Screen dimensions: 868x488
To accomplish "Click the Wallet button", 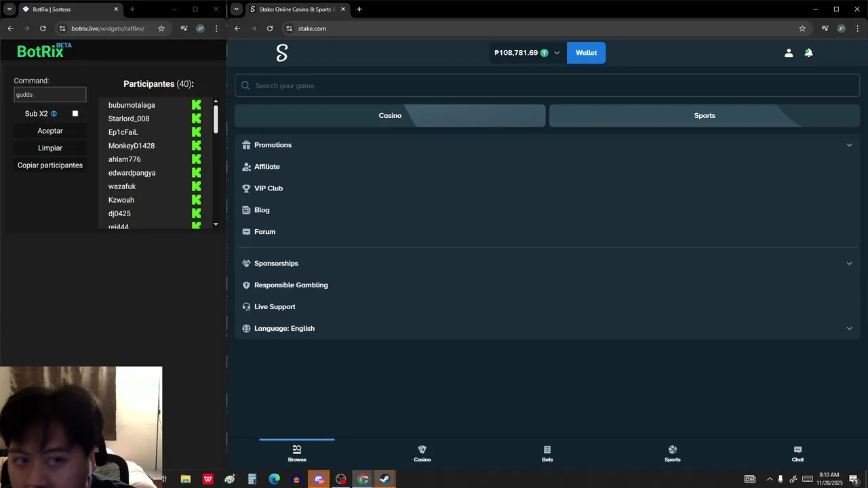I will tap(586, 53).
